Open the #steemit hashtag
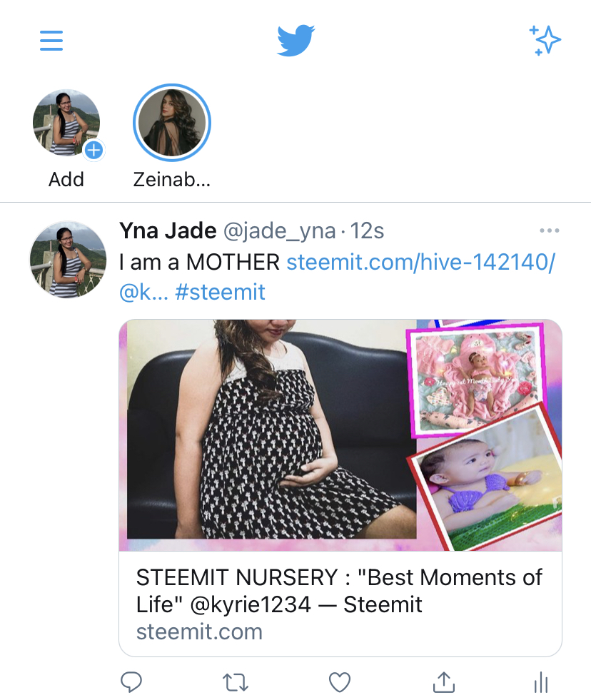This screenshot has width=591, height=700. click(221, 293)
